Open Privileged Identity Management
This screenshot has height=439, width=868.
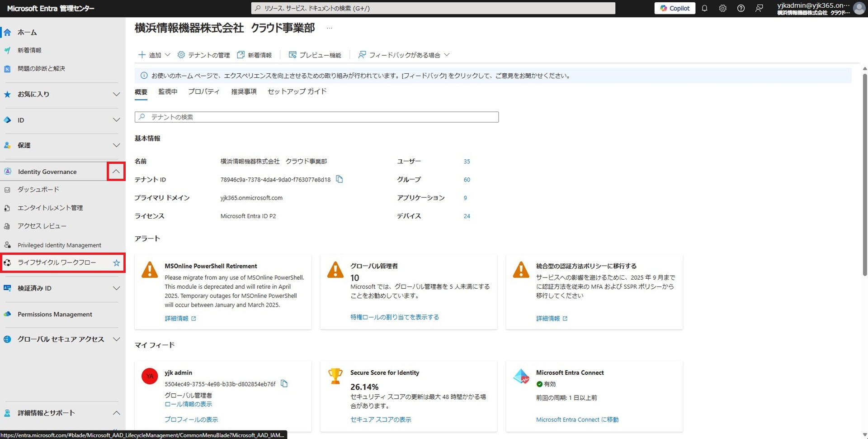point(59,245)
